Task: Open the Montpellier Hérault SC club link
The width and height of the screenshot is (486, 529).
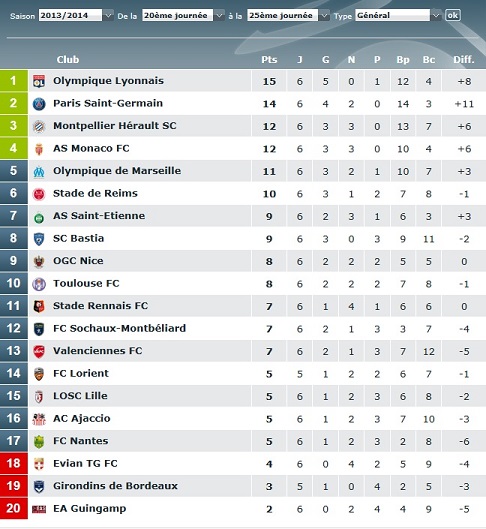Action: coord(115,126)
